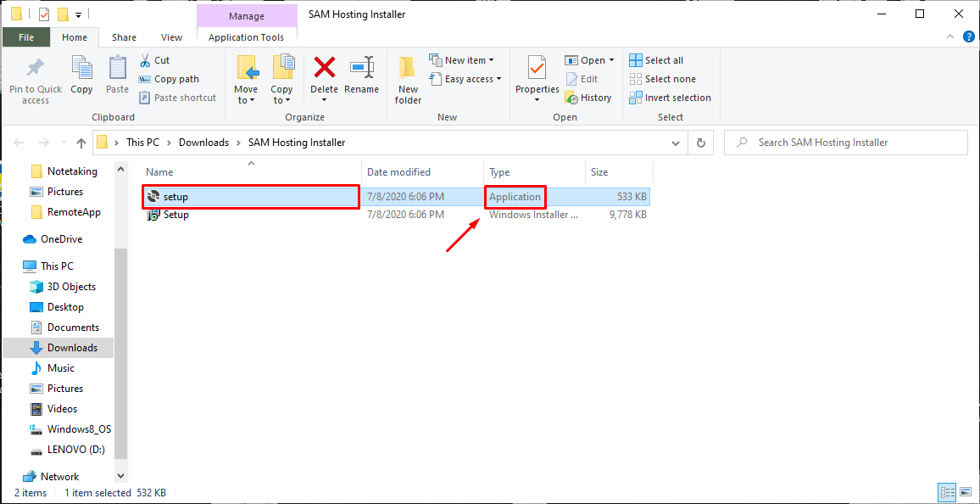Click This PC in address breadcrumb
The image size is (980, 504).
coord(143,143)
